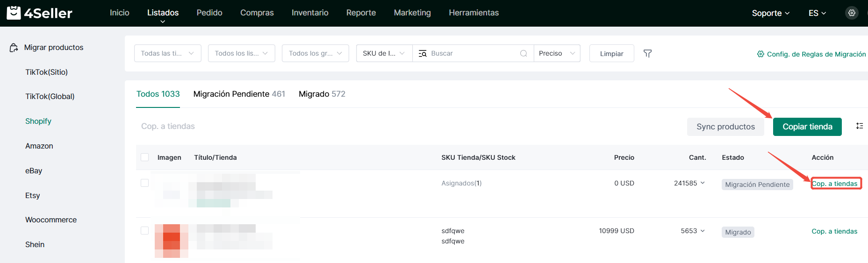The height and width of the screenshot is (263, 868).
Task: Open the Preciso match dropdown
Action: pyautogui.click(x=557, y=53)
